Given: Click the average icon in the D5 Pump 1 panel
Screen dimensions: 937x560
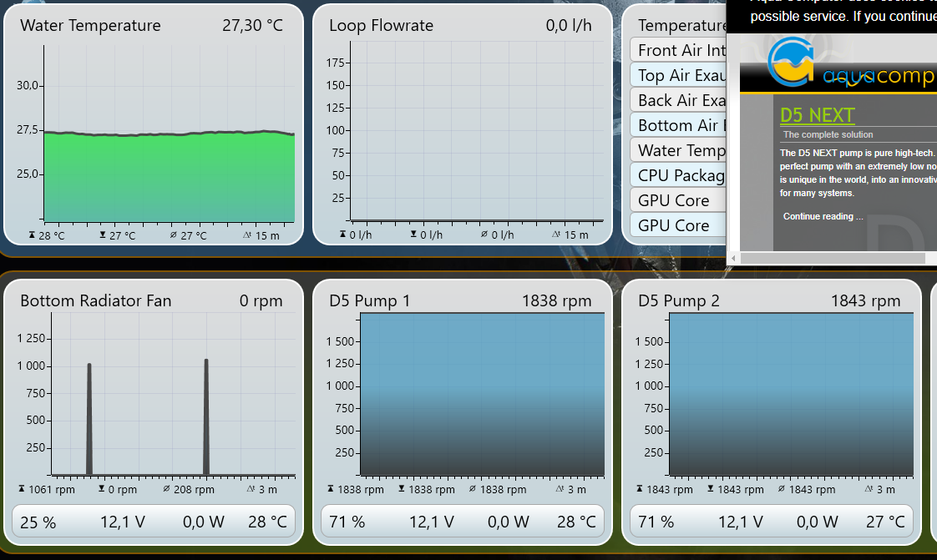Looking at the screenshot, I should (473, 488).
